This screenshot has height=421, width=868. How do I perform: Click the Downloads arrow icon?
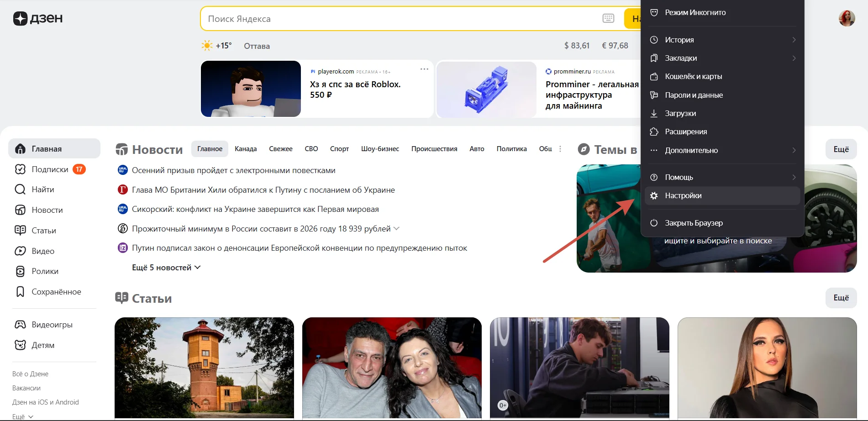654,113
